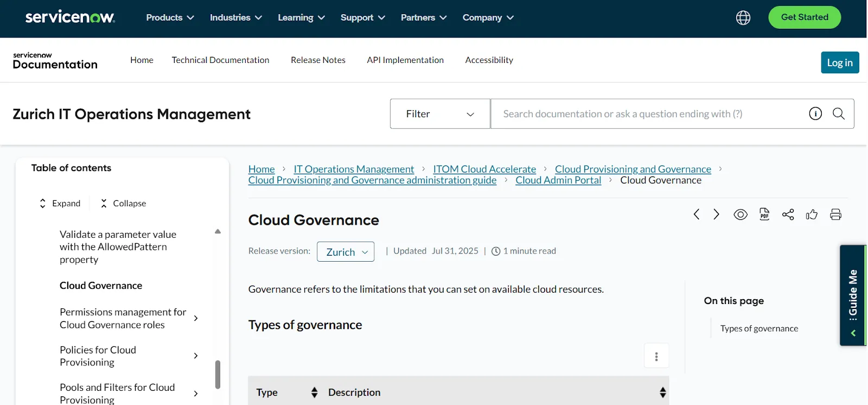
Task: Open the documentation Home tab
Action: coord(142,60)
